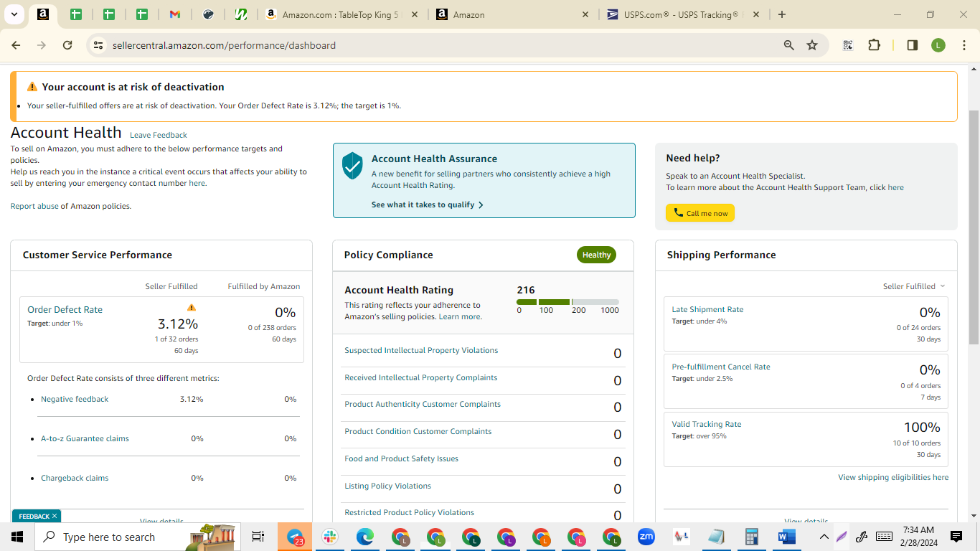Open the Chrome profile avatar L
The image size is (980, 551).
click(938, 45)
